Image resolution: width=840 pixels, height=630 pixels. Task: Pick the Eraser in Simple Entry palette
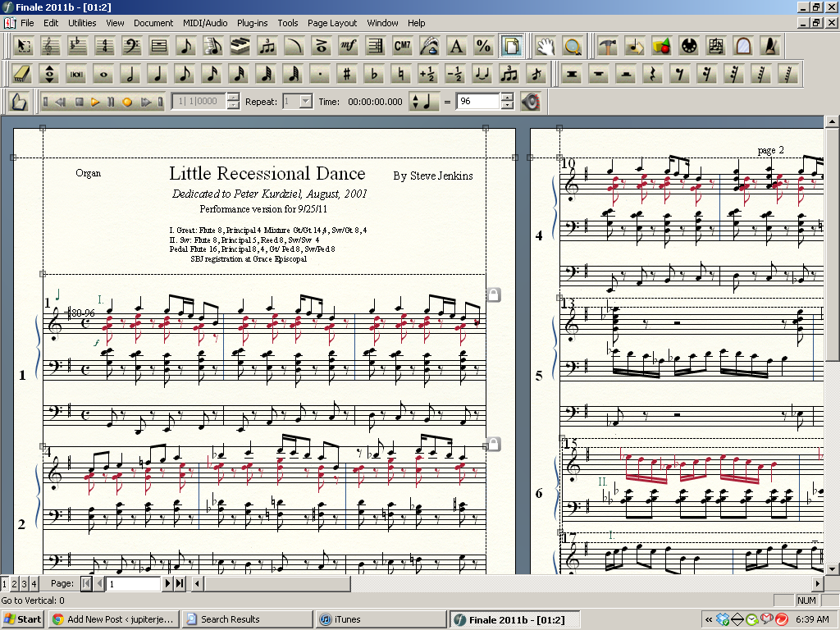tap(22, 75)
